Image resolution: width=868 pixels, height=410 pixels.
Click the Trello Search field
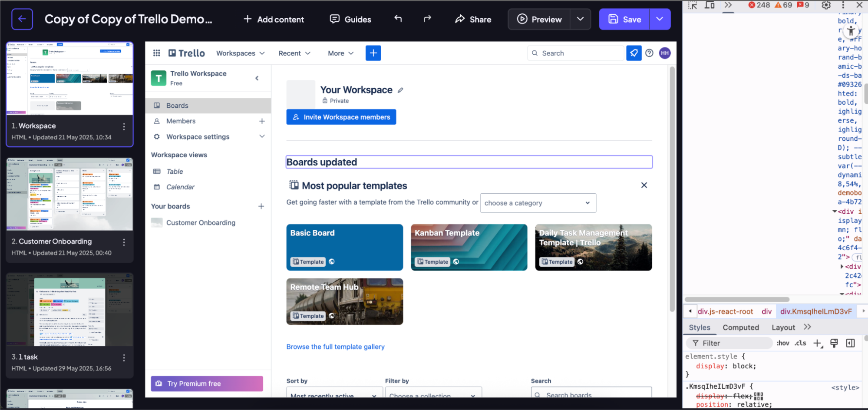click(576, 53)
